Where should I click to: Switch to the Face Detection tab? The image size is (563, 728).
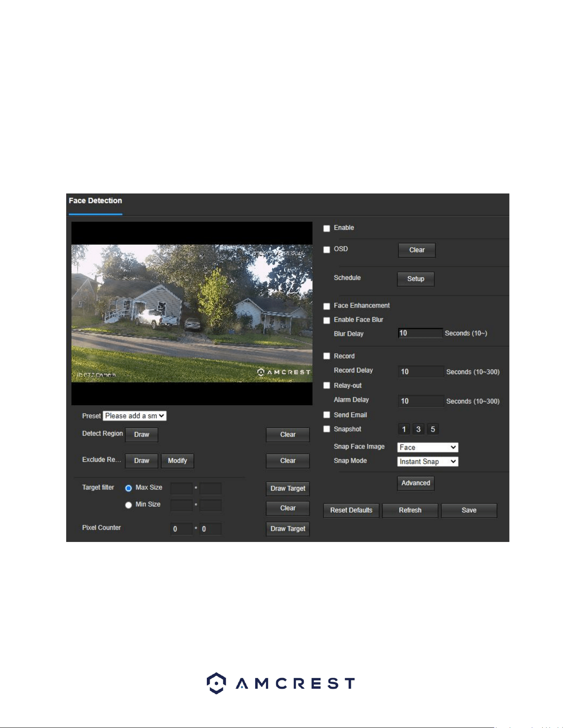click(x=95, y=200)
